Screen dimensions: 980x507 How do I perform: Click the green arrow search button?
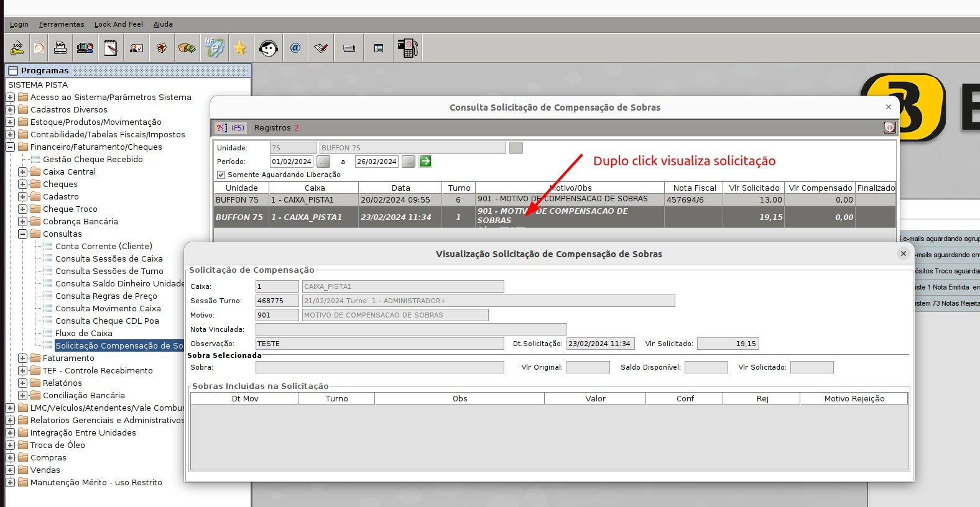pyautogui.click(x=425, y=162)
